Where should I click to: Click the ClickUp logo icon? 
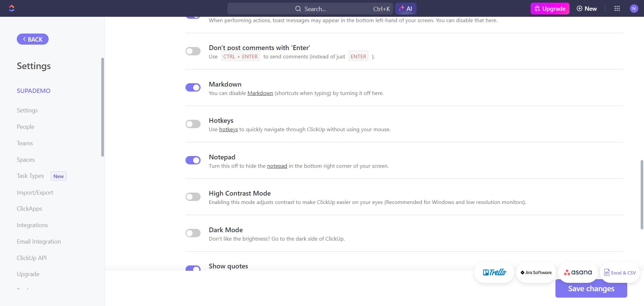tap(12, 8)
